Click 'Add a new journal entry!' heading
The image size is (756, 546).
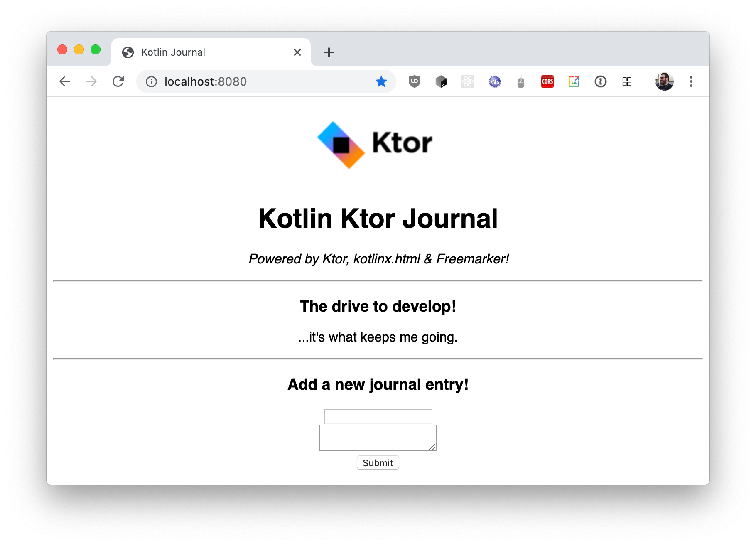(x=378, y=385)
